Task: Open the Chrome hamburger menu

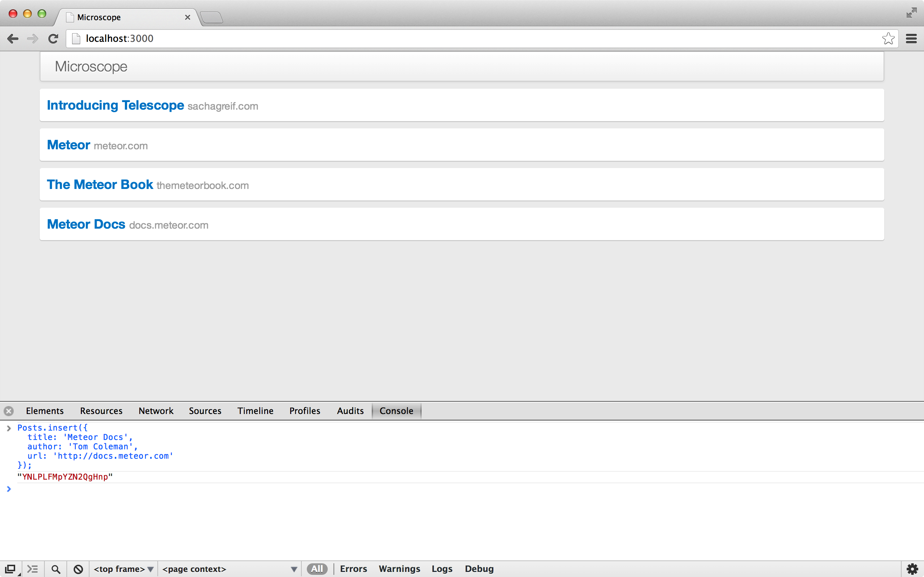Action: tap(911, 39)
